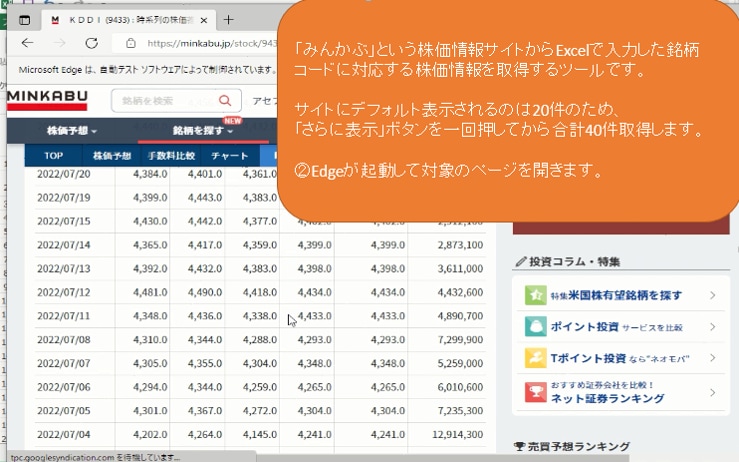This screenshot has width=739, height=462.
Task: Open a new browser tab
Action: pos(229,20)
